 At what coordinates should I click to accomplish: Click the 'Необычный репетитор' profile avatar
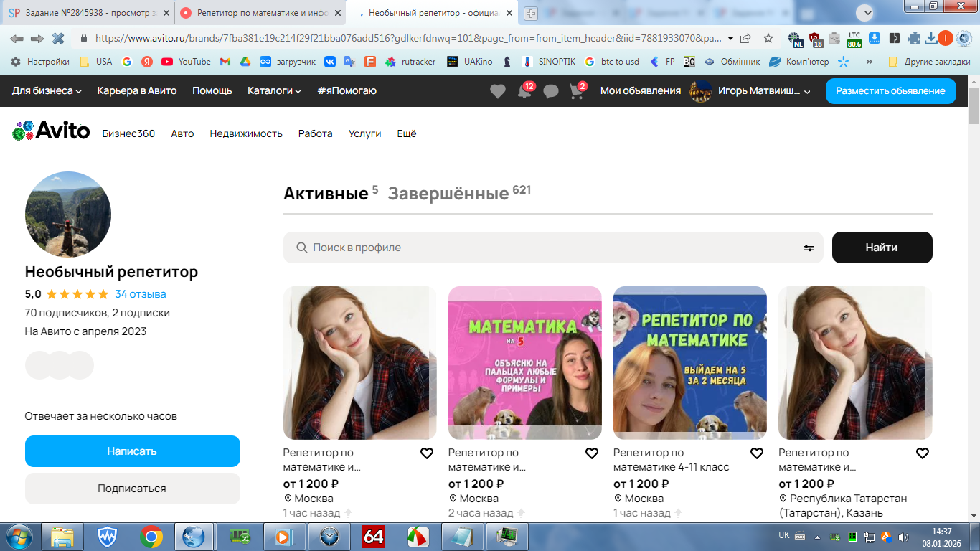68,215
